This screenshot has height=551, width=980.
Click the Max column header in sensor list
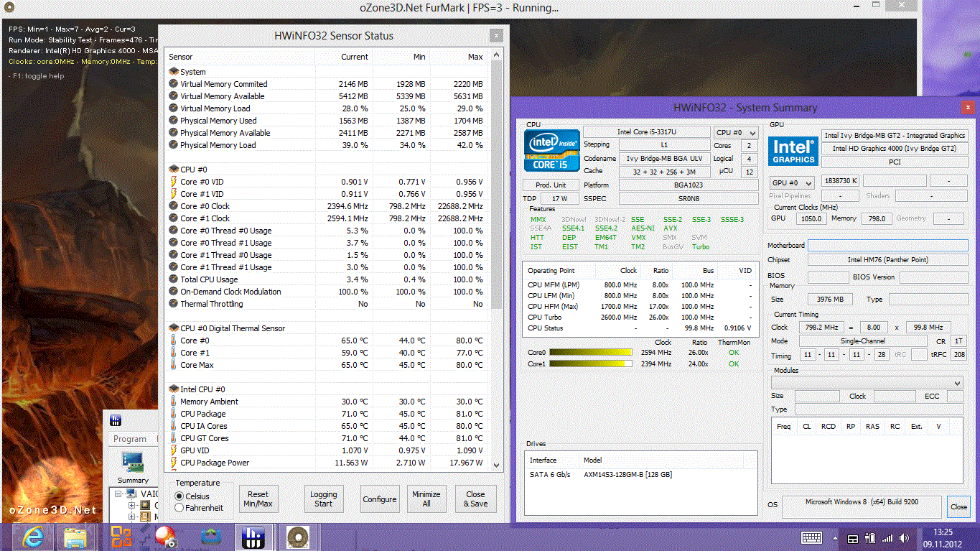(460, 57)
